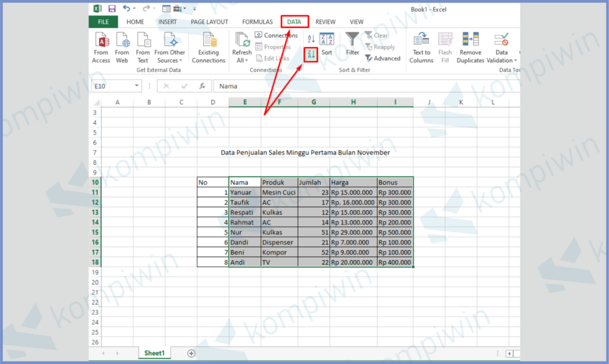The width and height of the screenshot is (609, 364).
Task: Import data From Text
Action: (143, 48)
